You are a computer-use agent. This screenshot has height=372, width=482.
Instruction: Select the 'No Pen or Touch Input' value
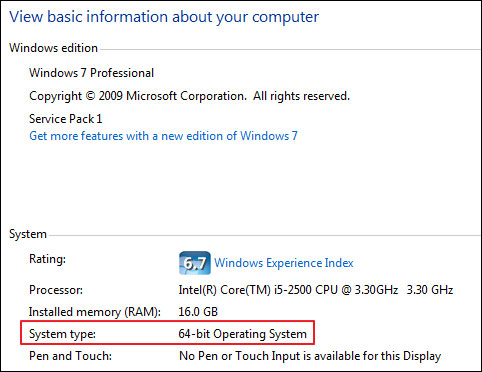[310, 356]
